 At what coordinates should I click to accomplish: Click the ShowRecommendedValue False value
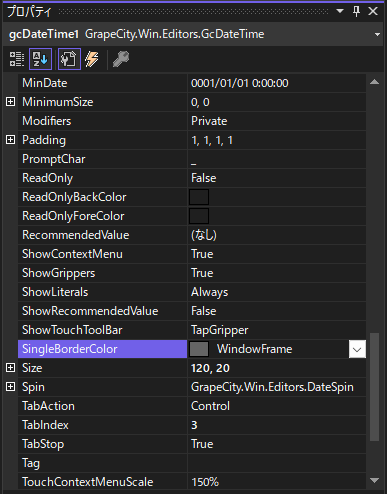204,311
